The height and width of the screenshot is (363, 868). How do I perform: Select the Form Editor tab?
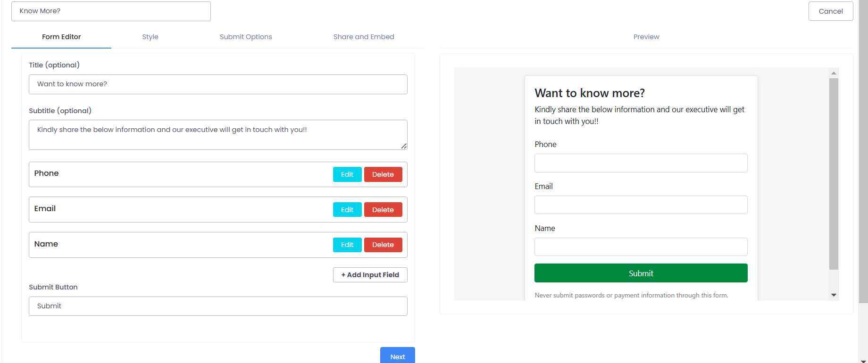61,37
